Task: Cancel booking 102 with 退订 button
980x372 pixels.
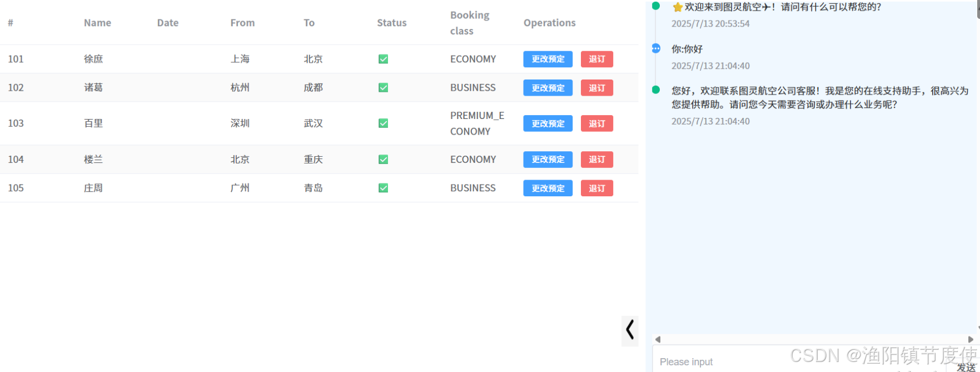Action: tap(597, 88)
